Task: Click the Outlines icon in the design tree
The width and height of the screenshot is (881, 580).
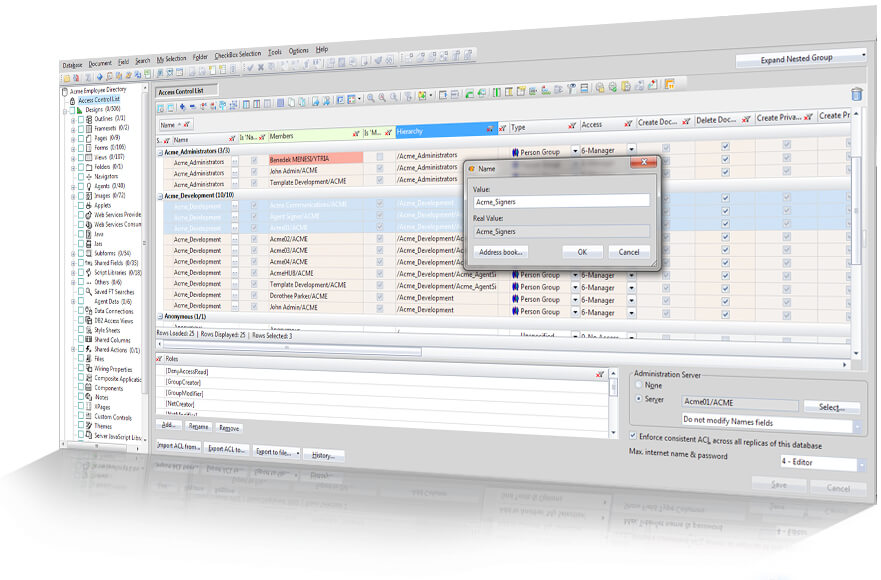Action: pos(89,120)
